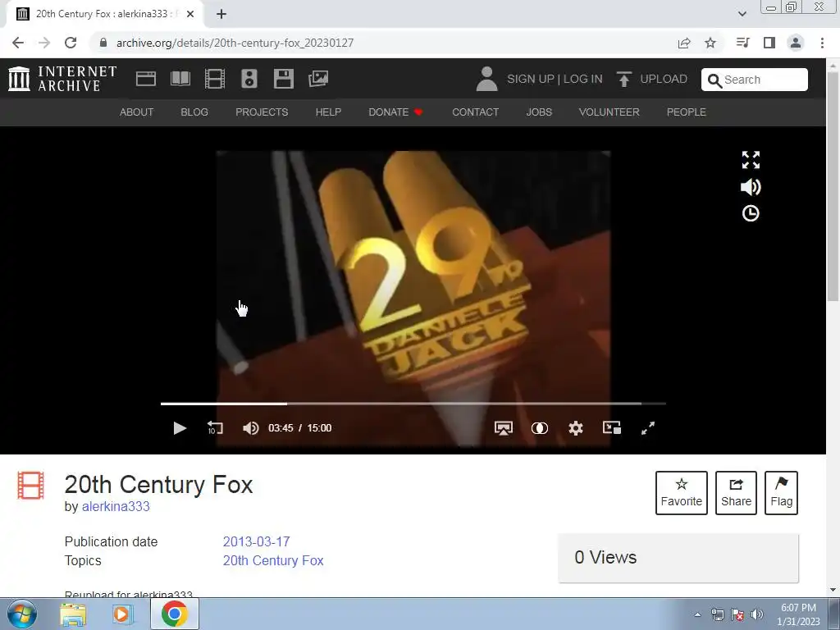This screenshot has width=840, height=630.
Task: Mute the video player volume
Action: (x=251, y=428)
